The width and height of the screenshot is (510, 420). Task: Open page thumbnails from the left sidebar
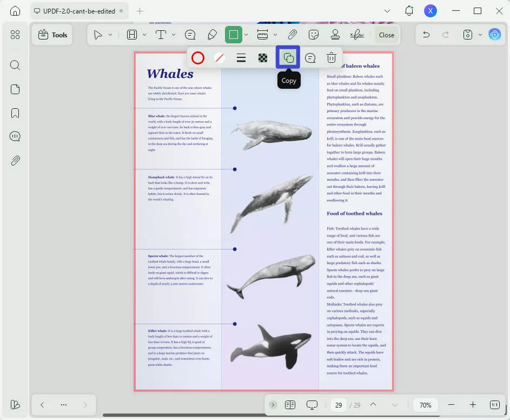15,89
